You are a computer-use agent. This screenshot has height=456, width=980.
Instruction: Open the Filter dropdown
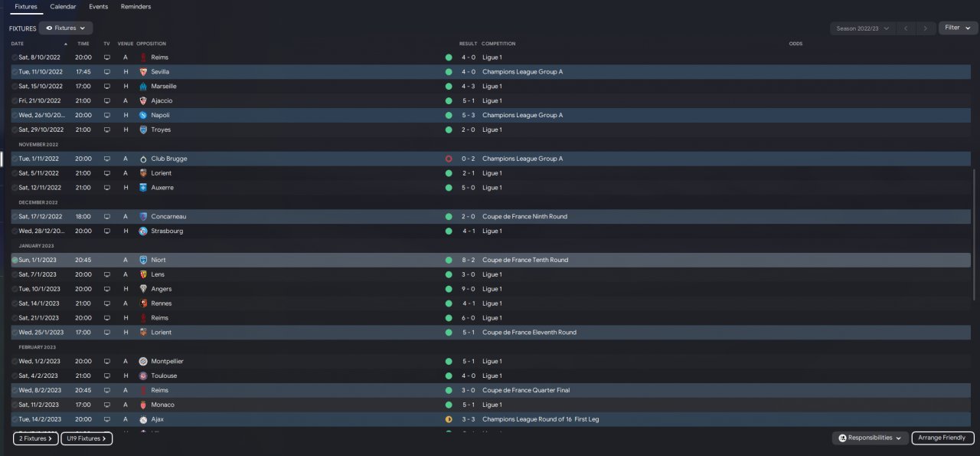click(x=957, y=28)
